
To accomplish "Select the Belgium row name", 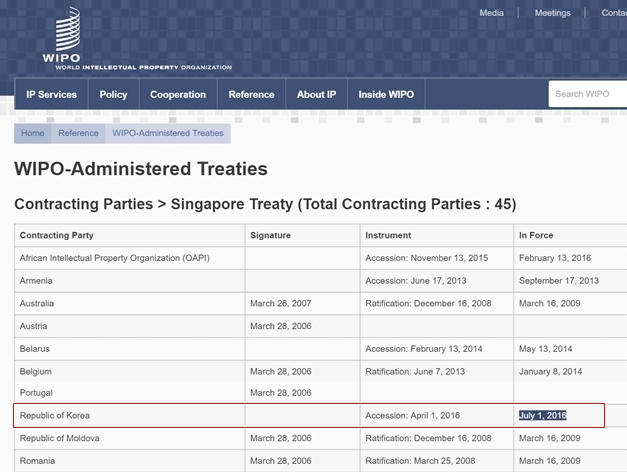I will coord(36,372).
